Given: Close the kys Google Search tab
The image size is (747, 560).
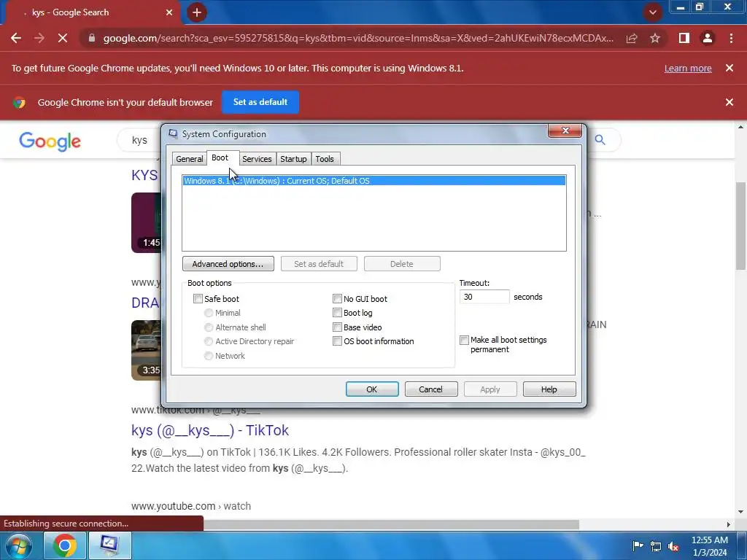Looking at the screenshot, I should 169,12.
